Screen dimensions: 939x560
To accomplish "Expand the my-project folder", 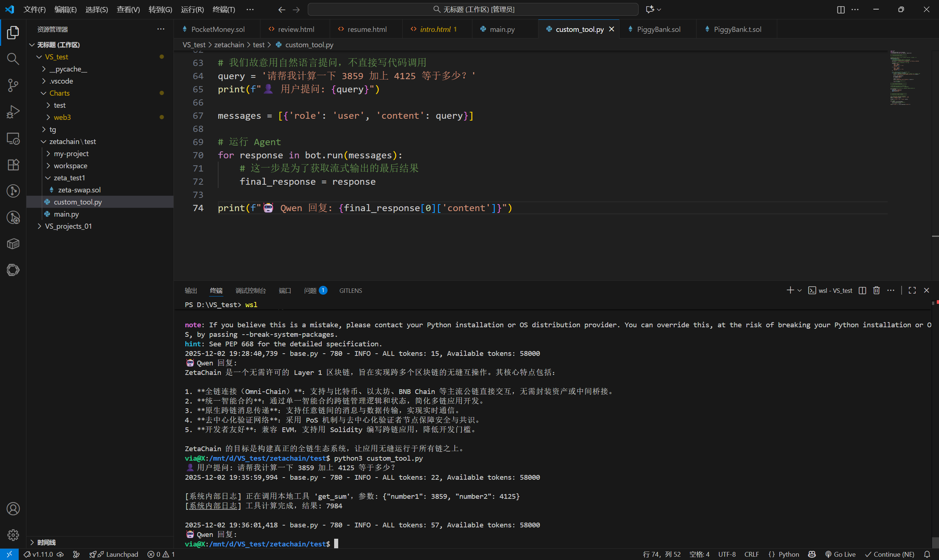I will click(48, 154).
